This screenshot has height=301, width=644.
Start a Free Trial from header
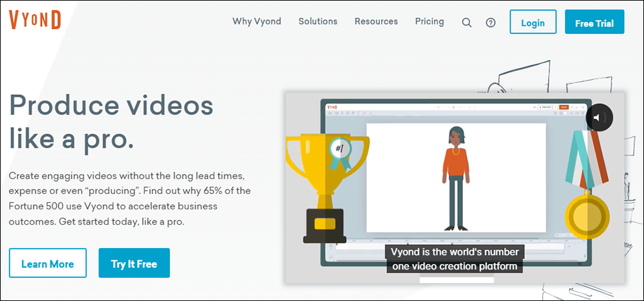(x=594, y=22)
